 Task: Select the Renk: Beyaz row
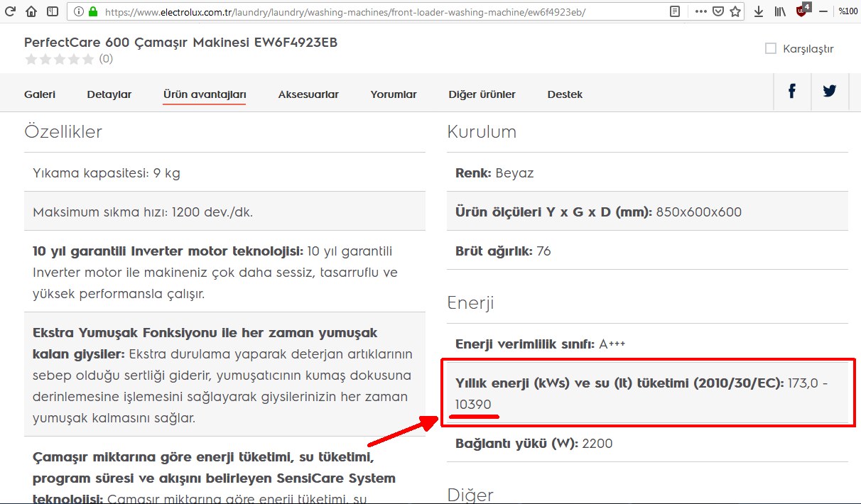[x=648, y=172]
